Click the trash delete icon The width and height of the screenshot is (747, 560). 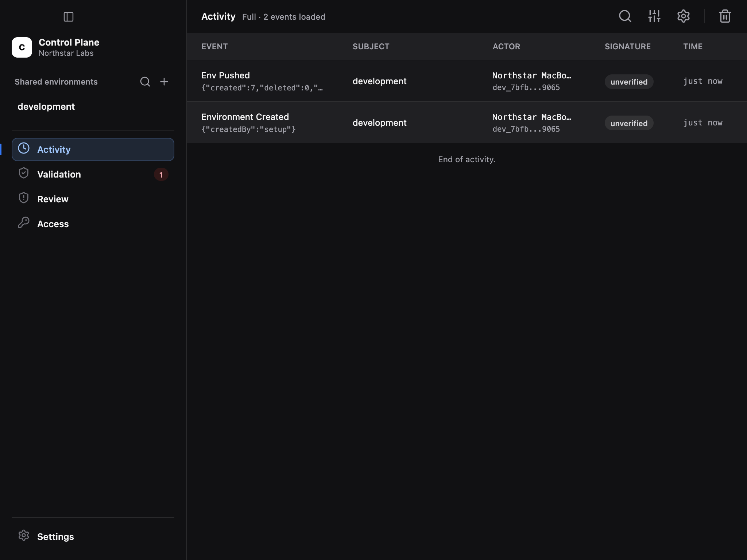tap(725, 16)
